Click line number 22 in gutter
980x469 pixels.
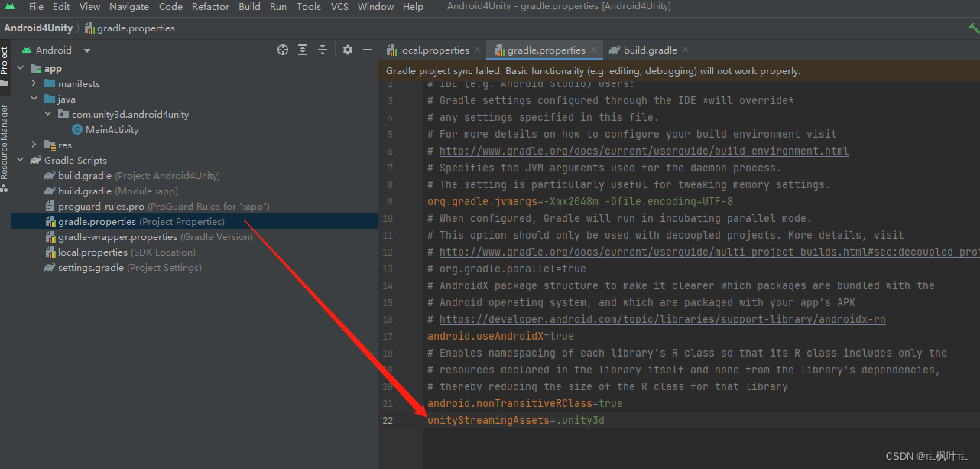click(x=388, y=420)
